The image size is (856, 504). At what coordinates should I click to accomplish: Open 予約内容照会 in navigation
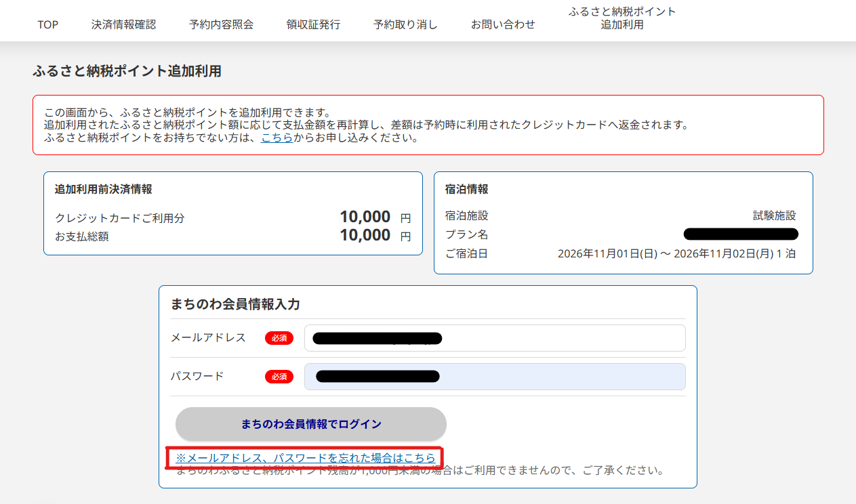pyautogui.click(x=222, y=24)
